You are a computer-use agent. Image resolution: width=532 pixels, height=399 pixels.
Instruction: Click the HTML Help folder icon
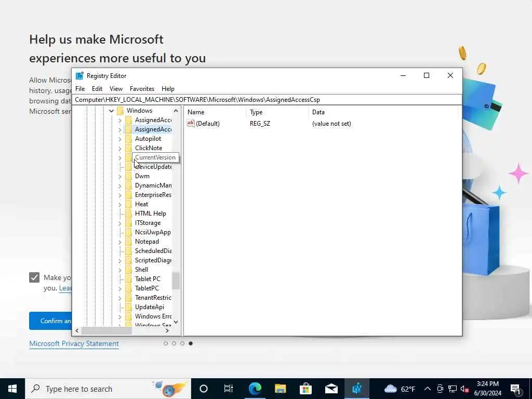128,214
